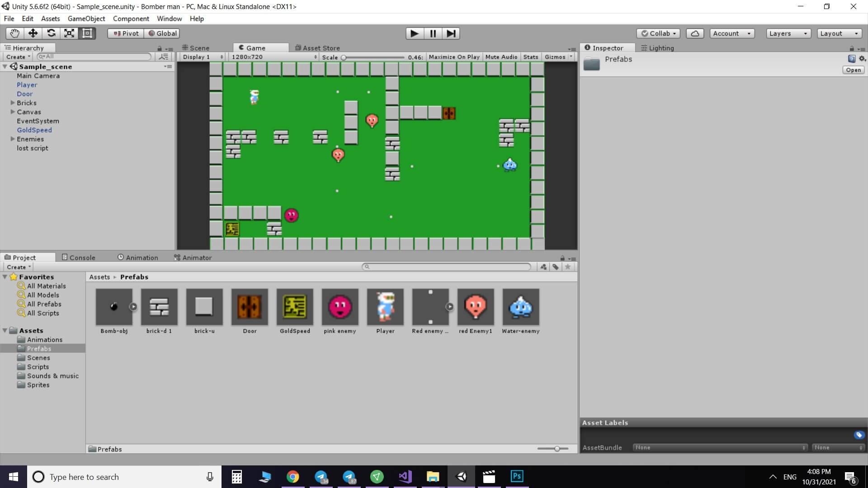868x488 pixels.
Task: Toggle Gizmos in Game view
Action: pos(555,57)
